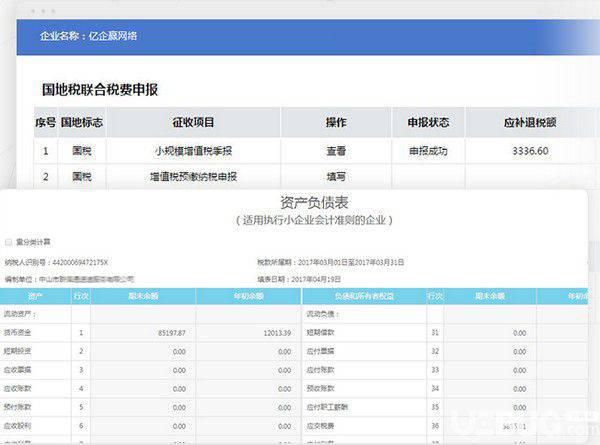Select the 应付职工薪酬 row label
Screen dimensions: 600x445
click(x=327, y=407)
